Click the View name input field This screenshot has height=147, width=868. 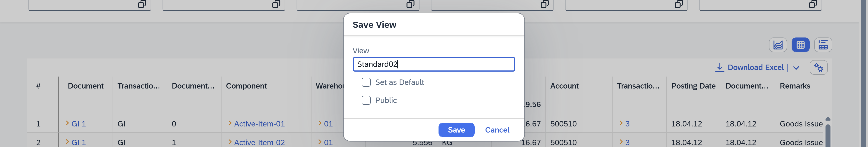[x=434, y=64]
